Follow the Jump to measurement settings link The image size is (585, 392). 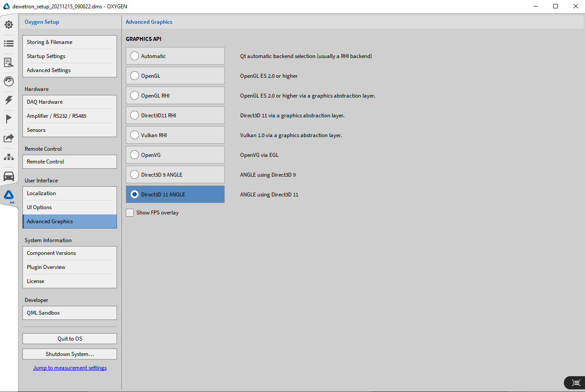tap(69, 368)
